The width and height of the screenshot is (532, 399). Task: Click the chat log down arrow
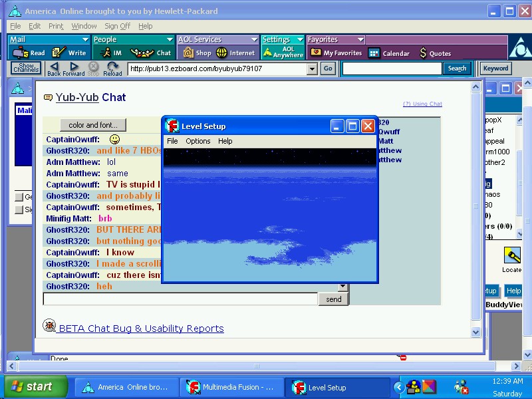click(x=343, y=287)
